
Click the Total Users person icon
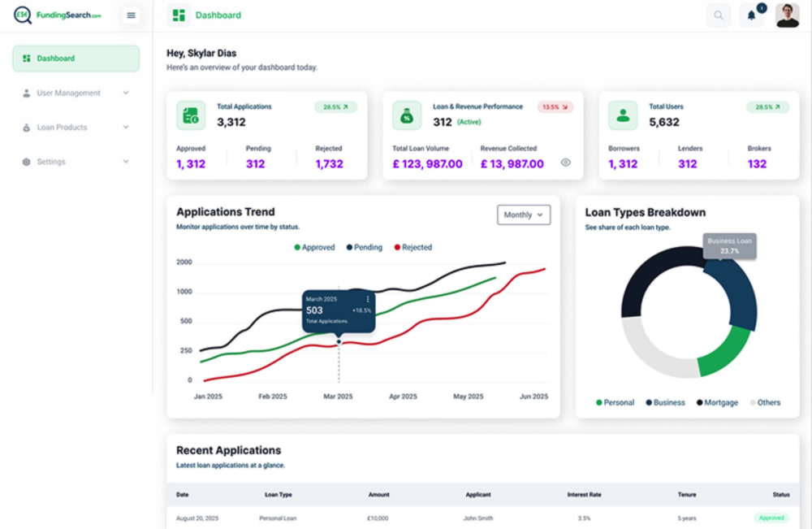[x=623, y=115]
